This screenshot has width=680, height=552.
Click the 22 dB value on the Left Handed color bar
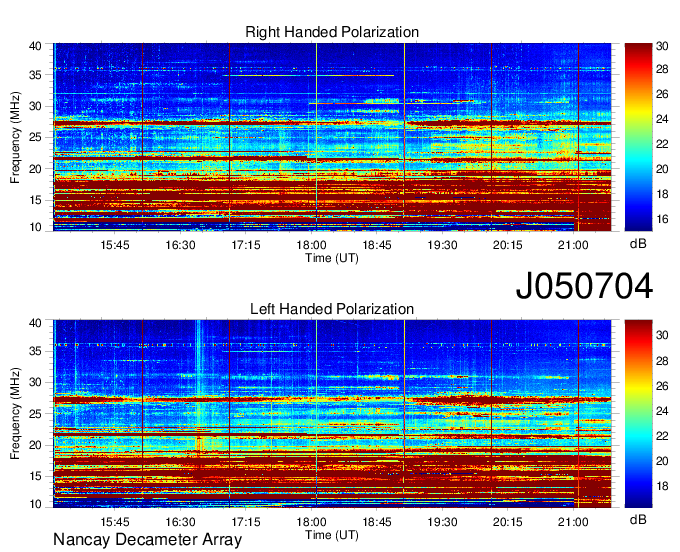click(x=662, y=436)
